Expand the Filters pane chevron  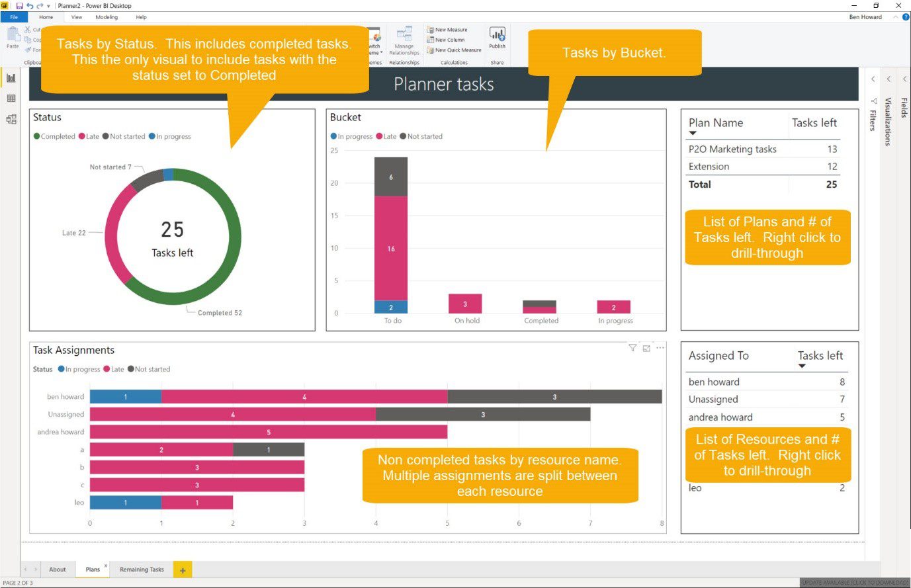coord(873,79)
